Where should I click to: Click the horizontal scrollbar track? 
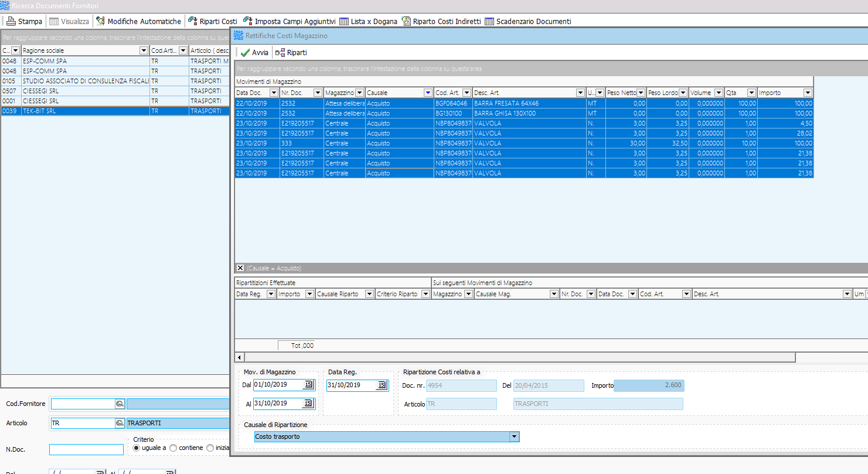pyautogui.click(x=832, y=357)
